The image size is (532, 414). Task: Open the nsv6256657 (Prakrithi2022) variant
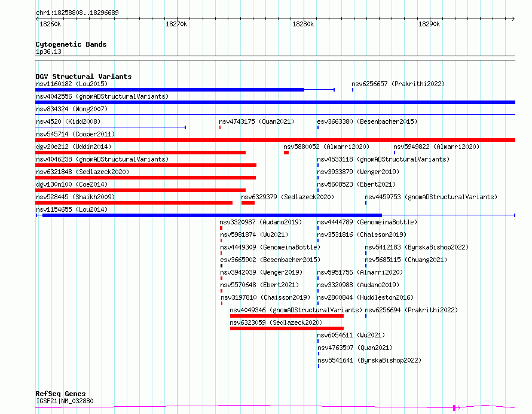tap(398, 84)
